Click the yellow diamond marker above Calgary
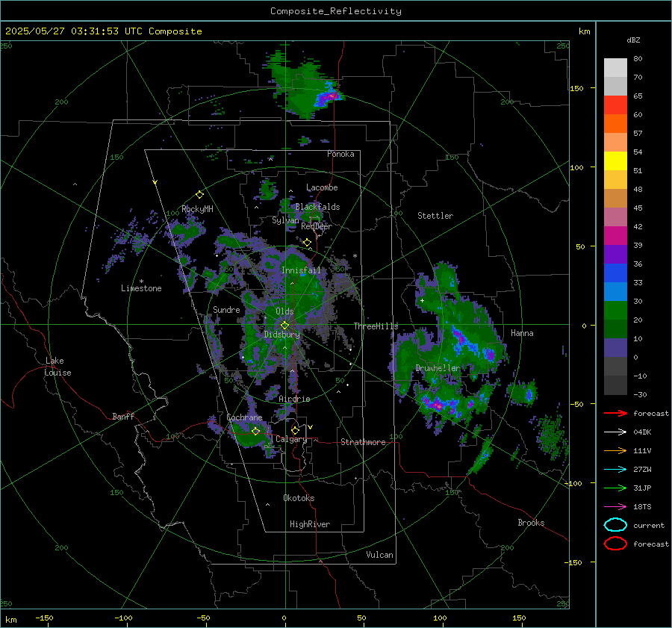 pos(295,430)
